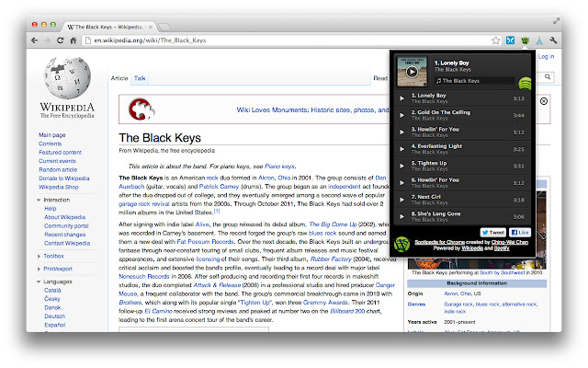Open a new browser tab
The height and width of the screenshot is (368, 588).
coord(164,27)
